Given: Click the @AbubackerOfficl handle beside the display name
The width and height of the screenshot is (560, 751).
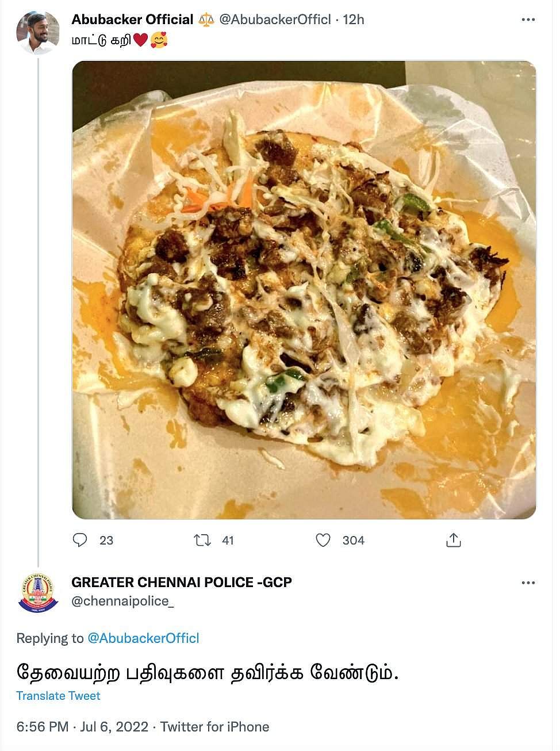Looking at the screenshot, I should click(275, 20).
